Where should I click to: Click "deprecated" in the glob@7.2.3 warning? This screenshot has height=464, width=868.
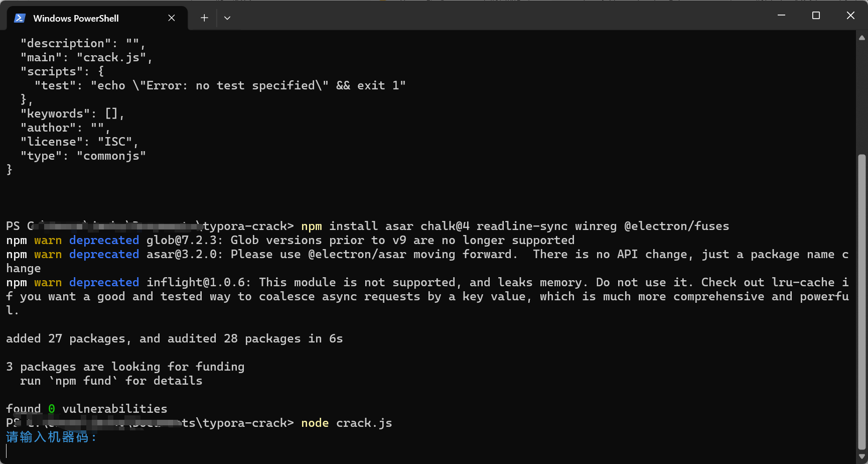tap(104, 240)
